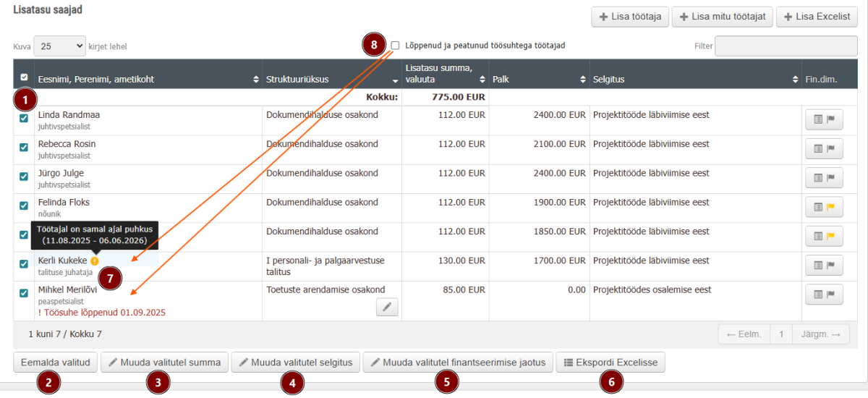The height and width of the screenshot is (398, 868).
Task: Open Fin.dim. yellow-flag button for Felinda Floks
Action: (x=824, y=207)
